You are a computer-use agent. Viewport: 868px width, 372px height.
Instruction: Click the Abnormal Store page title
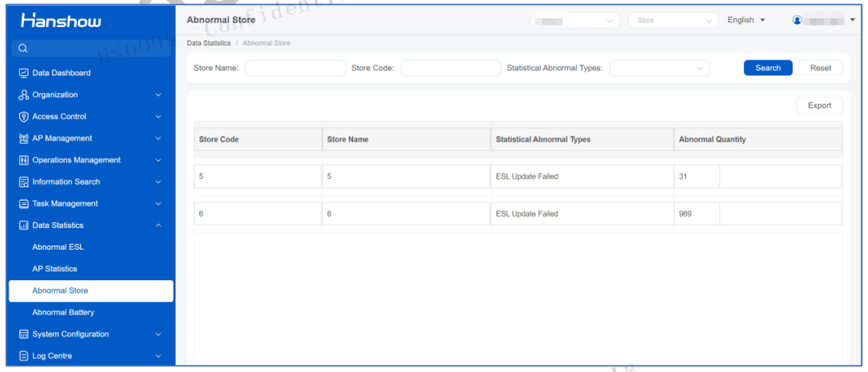[x=221, y=20]
